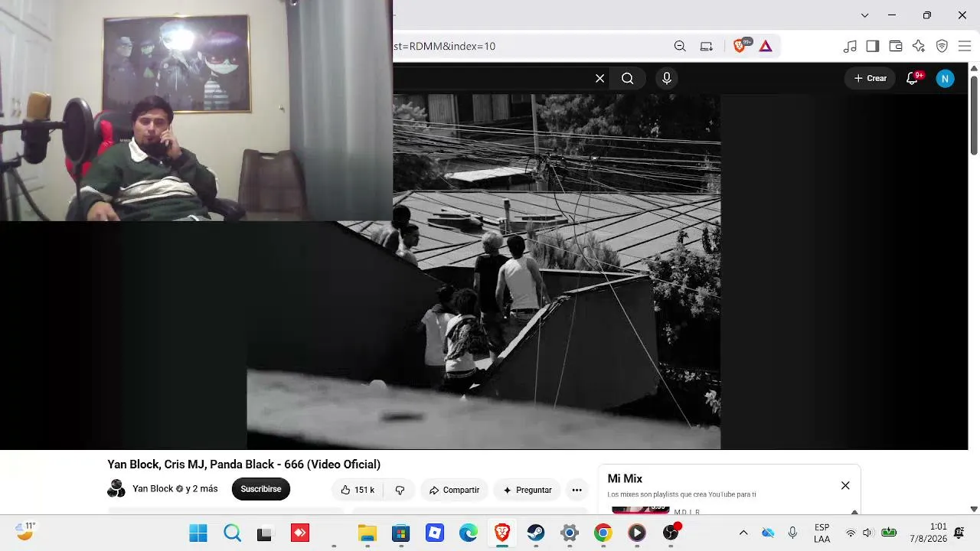Like the video with 151 k thumbs-up
The height and width of the screenshot is (551, 980).
click(x=358, y=490)
